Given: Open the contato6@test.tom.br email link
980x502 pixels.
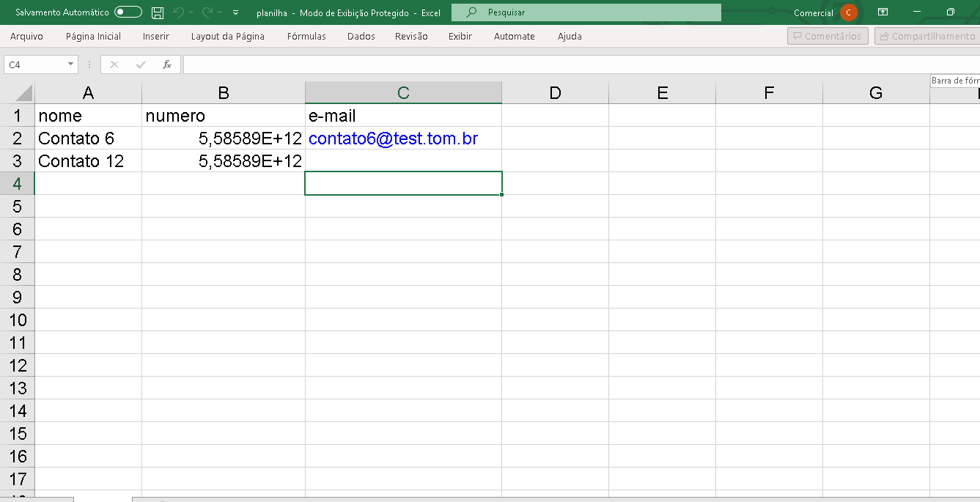Looking at the screenshot, I should coord(394,138).
